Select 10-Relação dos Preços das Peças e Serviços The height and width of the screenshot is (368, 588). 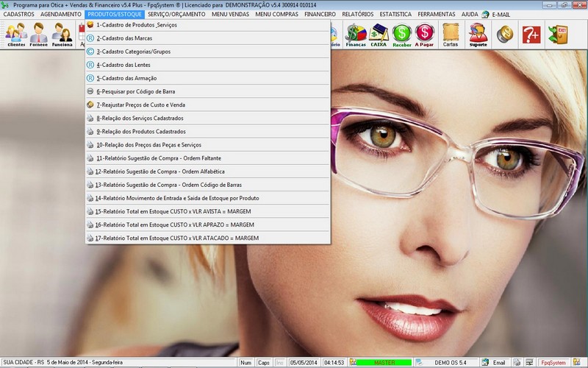point(208,145)
